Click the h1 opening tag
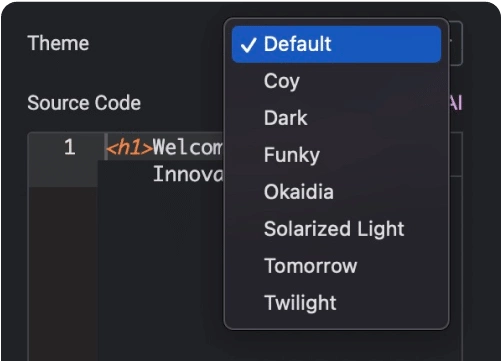The width and height of the screenshot is (501, 361). (x=129, y=147)
